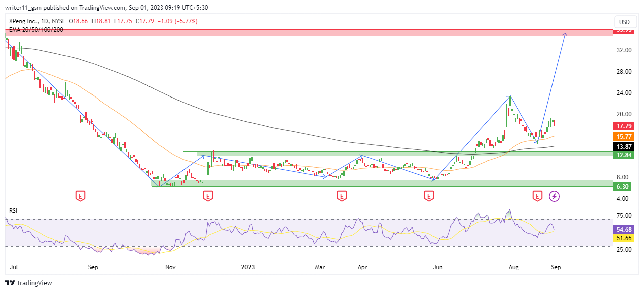Click the 24.00 price axis label
644x292 pixels.
(625, 93)
